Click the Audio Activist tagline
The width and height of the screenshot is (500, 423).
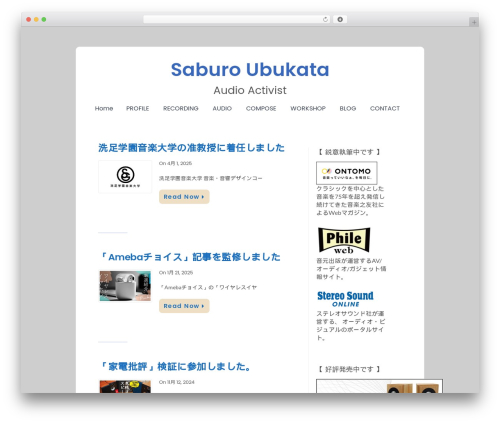(x=250, y=90)
